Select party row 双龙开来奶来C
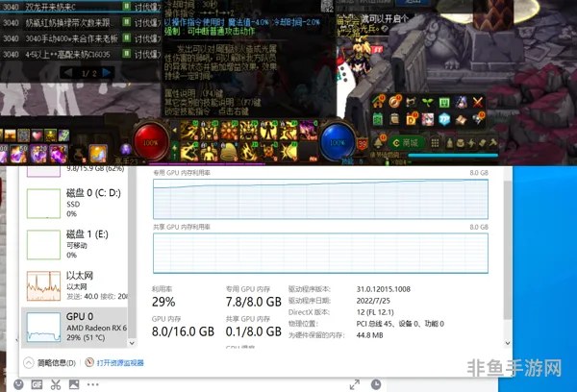This screenshot has height=392, width=577. [x=81, y=7]
